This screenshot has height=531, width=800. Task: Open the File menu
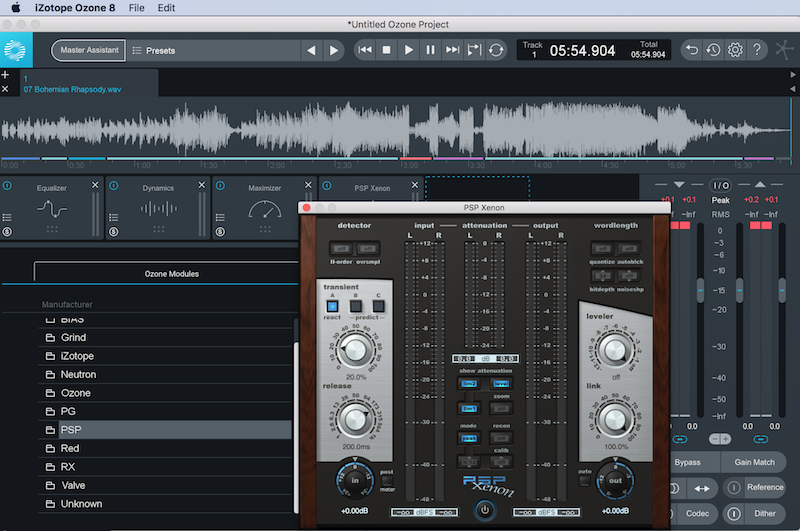click(x=136, y=8)
